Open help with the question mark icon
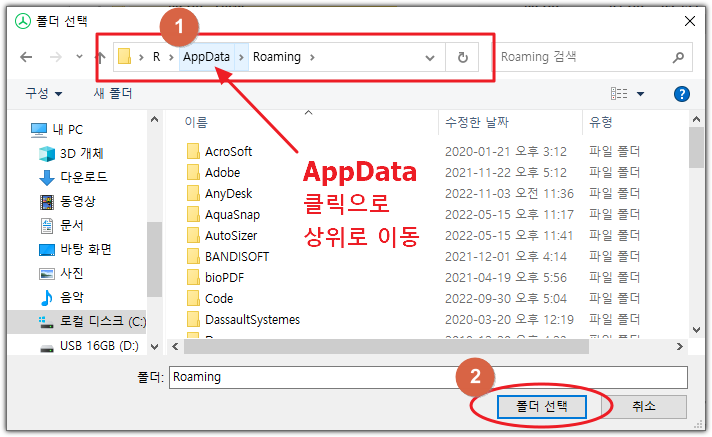This screenshot has width=712, height=437. [x=682, y=94]
